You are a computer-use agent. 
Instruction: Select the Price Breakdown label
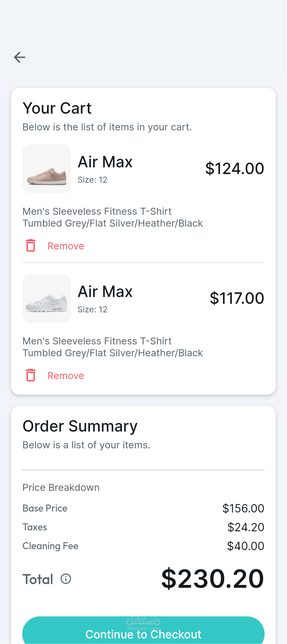coord(61,488)
